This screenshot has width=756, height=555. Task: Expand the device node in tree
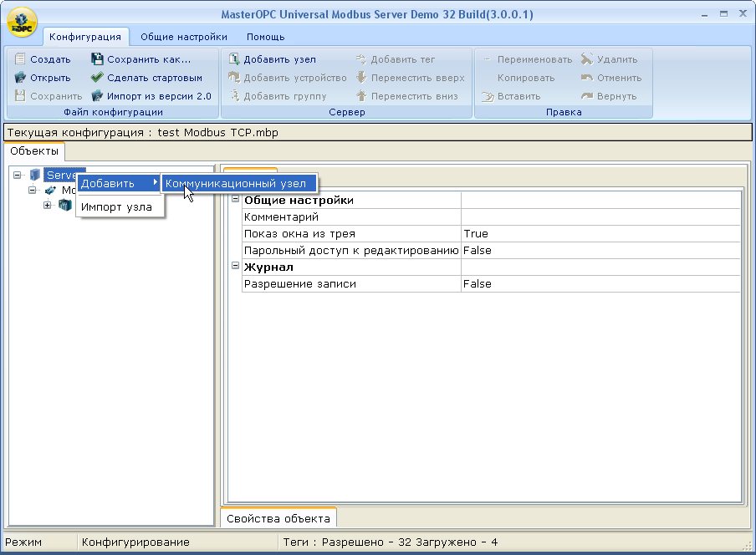[48, 206]
